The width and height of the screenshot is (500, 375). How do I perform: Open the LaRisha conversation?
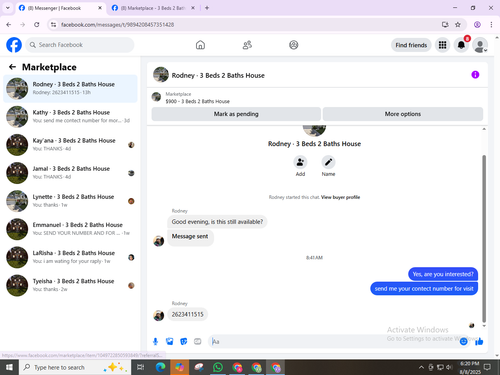pyautogui.click(x=70, y=257)
